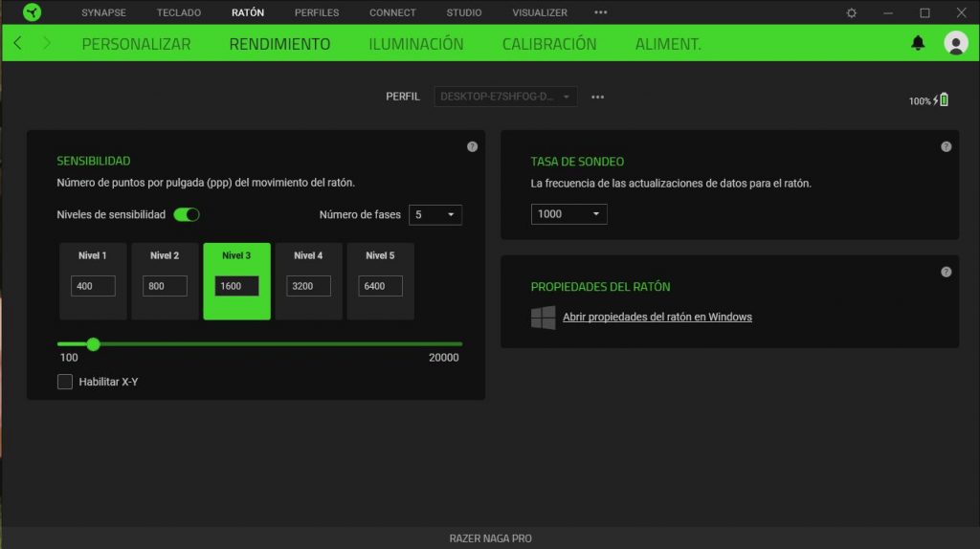Viewport: 980px width, 549px height.
Task: Select the Nivel 4 sensitivity stage
Action: 309,281
